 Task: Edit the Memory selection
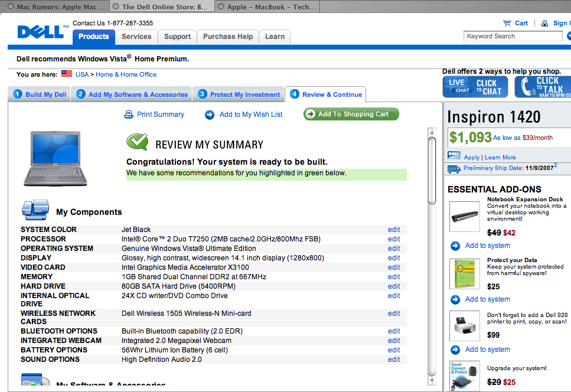394,277
